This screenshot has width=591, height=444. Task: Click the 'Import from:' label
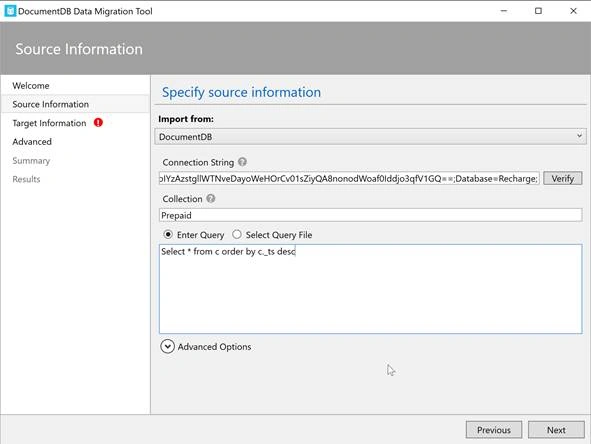[x=186, y=119]
